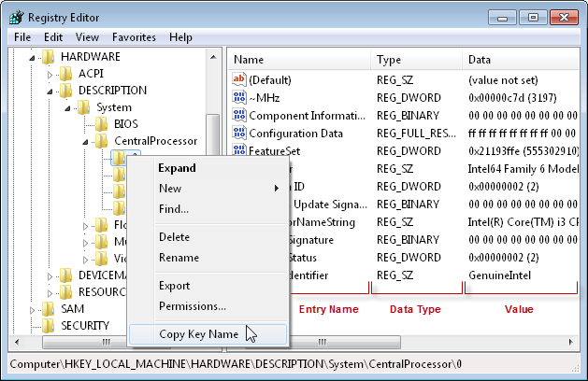Minimize the Registry Editor window
This screenshot has height=381, width=588.
tap(502, 18)
